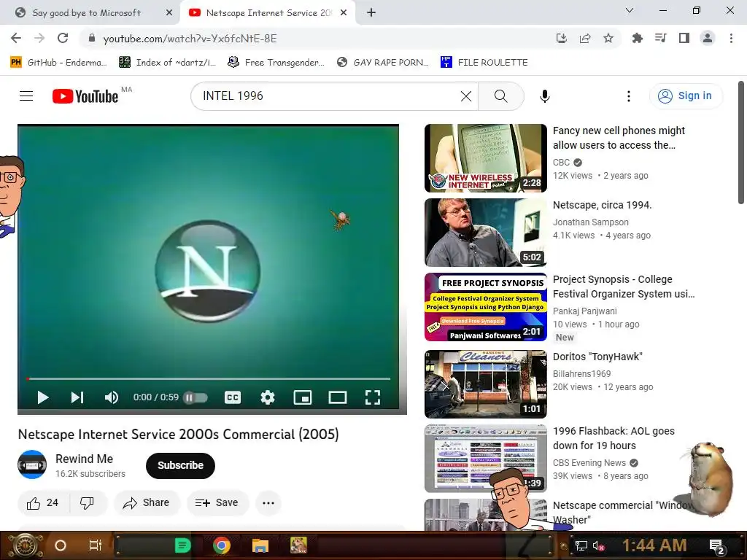Open Chrome's three-dot menu
Screen dimensions: 747x560
731,38
